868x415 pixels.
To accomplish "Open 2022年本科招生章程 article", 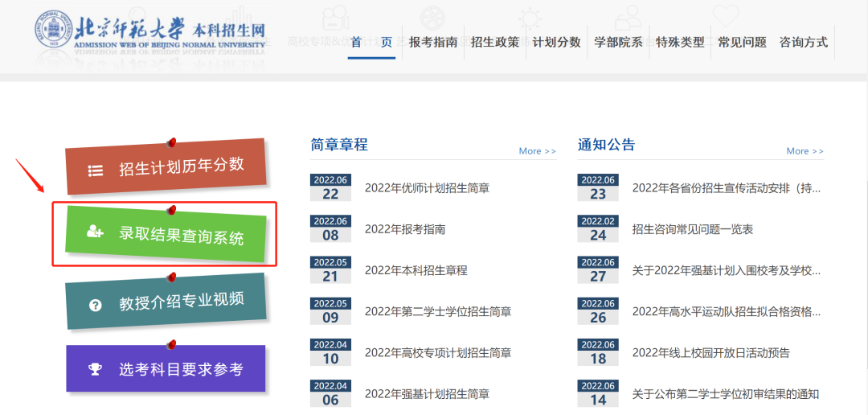I will pos(416,270).
